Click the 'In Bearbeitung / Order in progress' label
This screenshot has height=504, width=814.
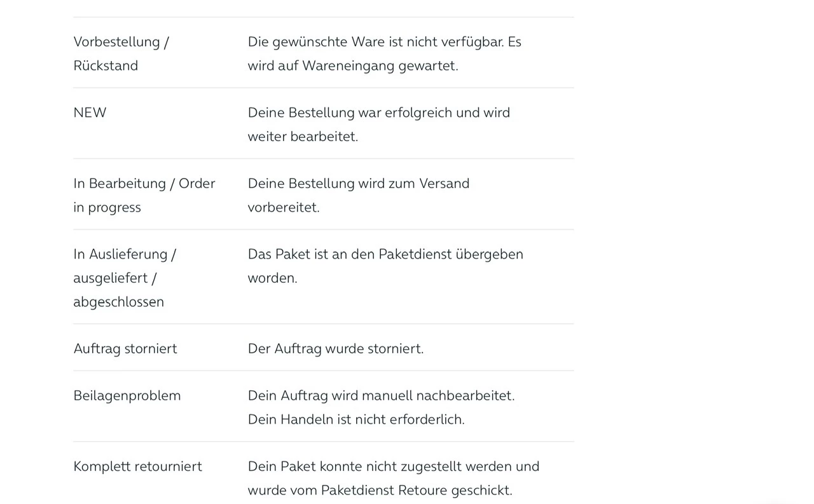pos(144,195)
